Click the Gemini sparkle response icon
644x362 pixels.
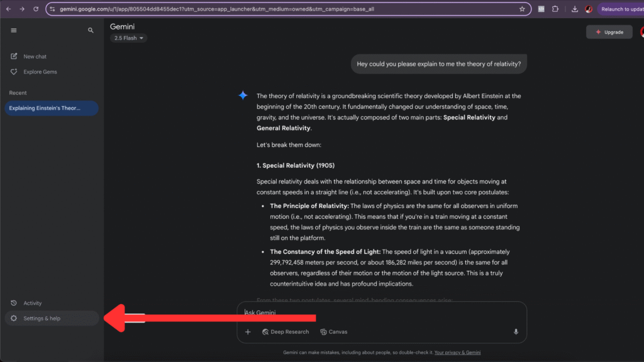(243, 96)
